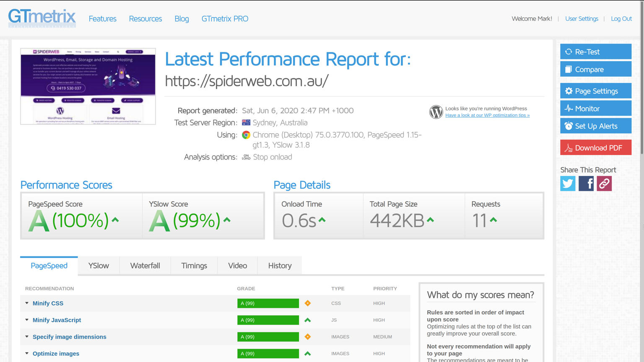Click the Optimize images link
Viewport: 644px width, 362px height.
coord(56,354)
